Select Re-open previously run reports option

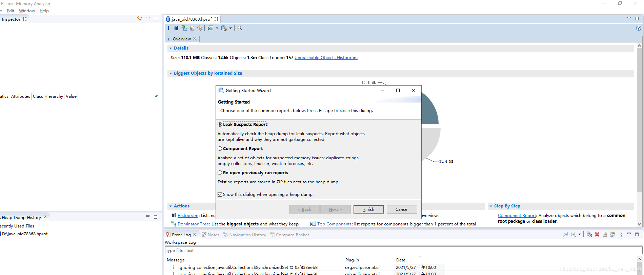coord(220,172)
